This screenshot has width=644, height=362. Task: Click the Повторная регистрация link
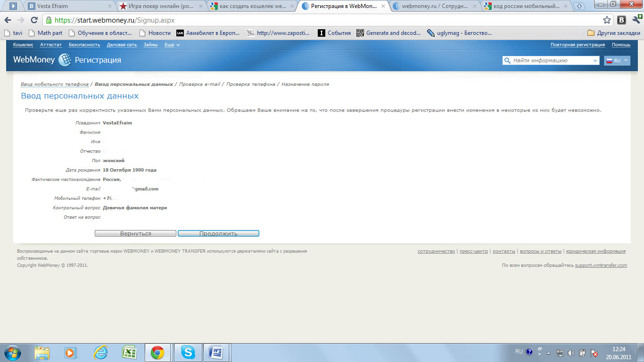[x=578, y=45]
